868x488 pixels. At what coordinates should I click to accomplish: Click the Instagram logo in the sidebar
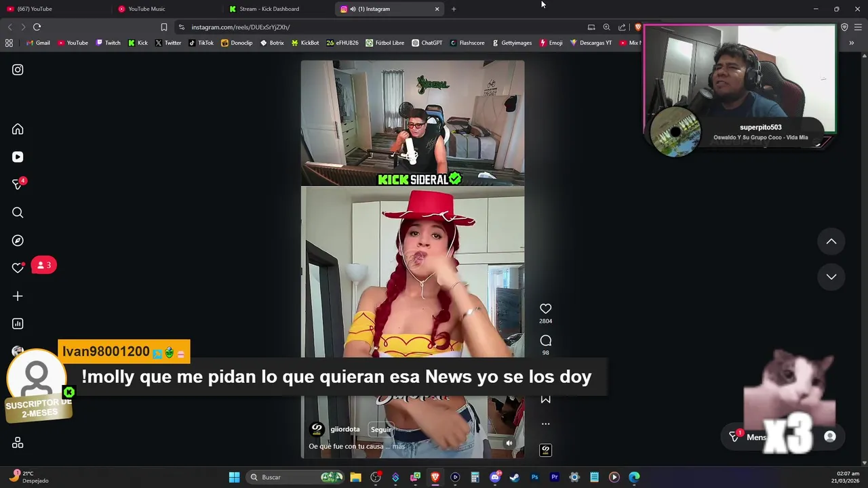coord(18,70)
